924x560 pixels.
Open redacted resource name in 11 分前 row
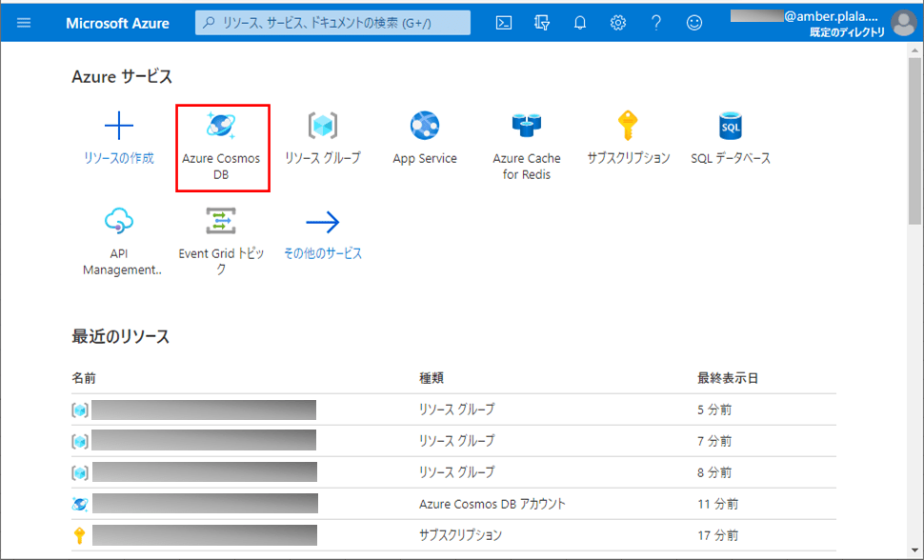pos(205,504)
